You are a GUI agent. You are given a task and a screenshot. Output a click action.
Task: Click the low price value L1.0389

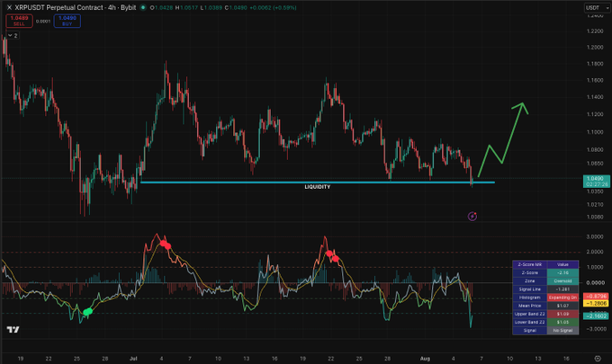click(211, 8)
